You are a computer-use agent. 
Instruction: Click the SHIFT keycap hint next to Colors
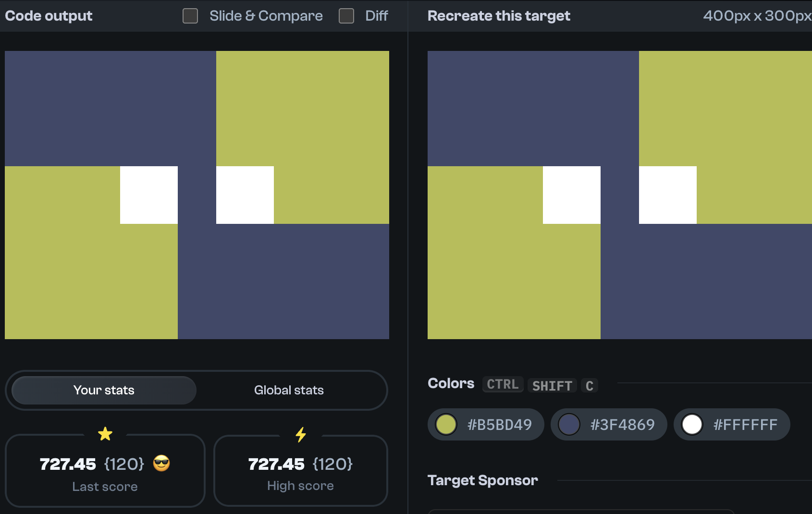pyautogui.click(x=552, y=386)
